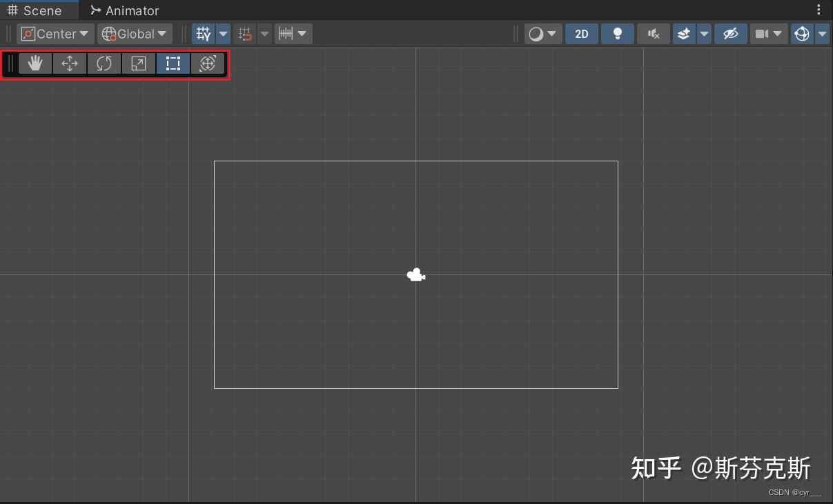The image size is (833, 504).
Task: Click the top toolbar left drag handle
Action: (8, 34)
